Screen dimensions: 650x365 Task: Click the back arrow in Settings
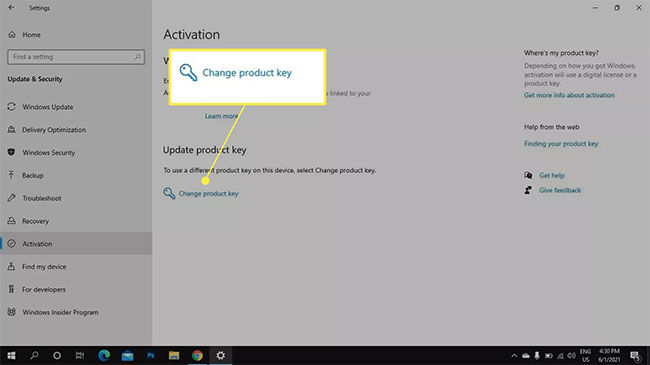tap(11, 8)
